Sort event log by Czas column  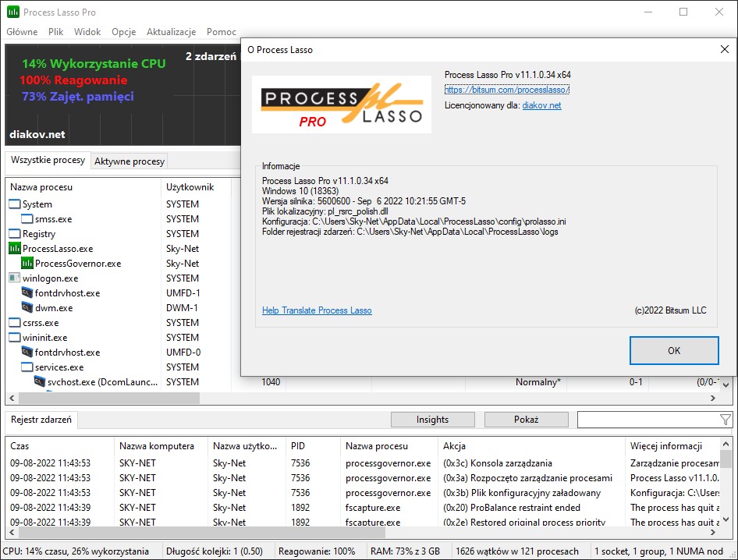60,446
